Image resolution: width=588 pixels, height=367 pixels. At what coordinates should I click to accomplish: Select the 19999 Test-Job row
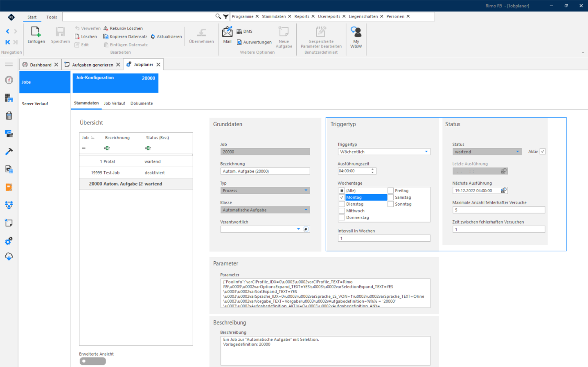pos(136,172)
